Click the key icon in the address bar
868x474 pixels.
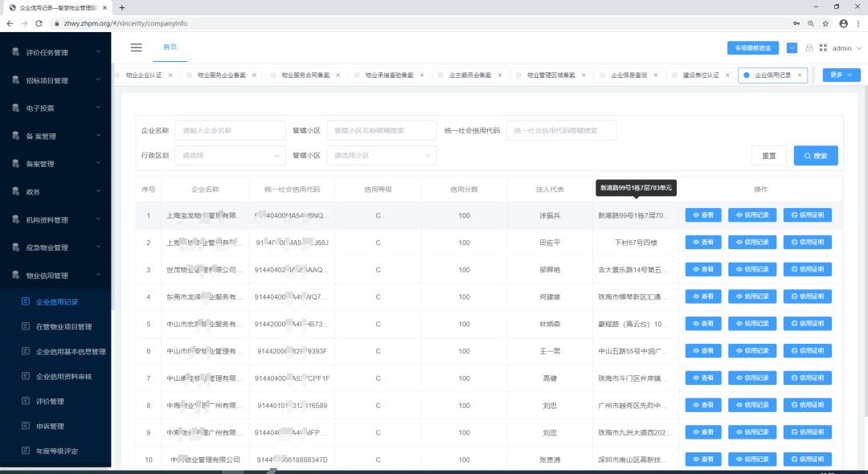[796, 23]
